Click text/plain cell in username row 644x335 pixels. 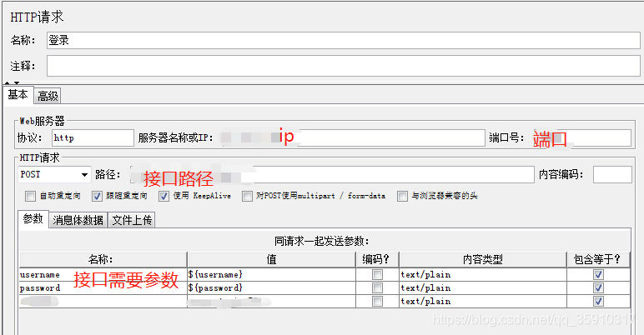pyautogui.click(x=483, y=275)
